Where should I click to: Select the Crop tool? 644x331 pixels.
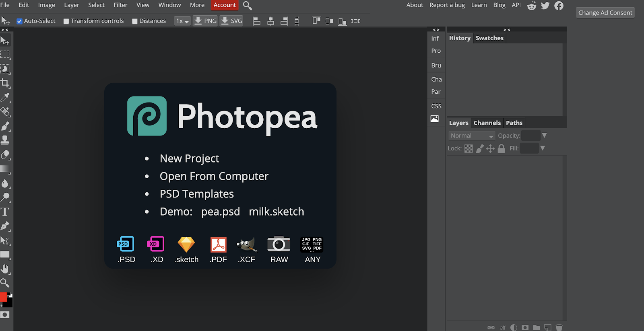(x=5, y=83)
